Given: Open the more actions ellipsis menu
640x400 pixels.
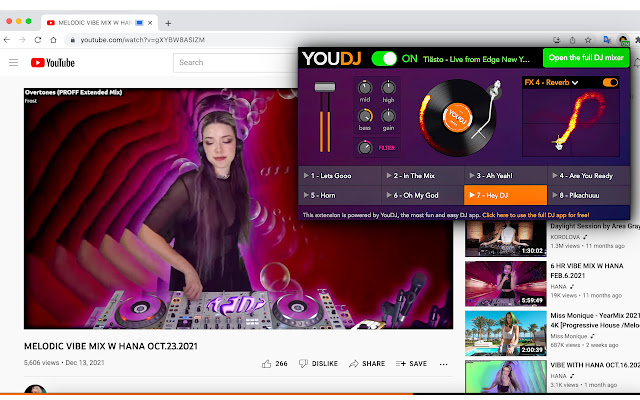Looking at the screenshot, I should pyautogui.click(x=444, y=364).
